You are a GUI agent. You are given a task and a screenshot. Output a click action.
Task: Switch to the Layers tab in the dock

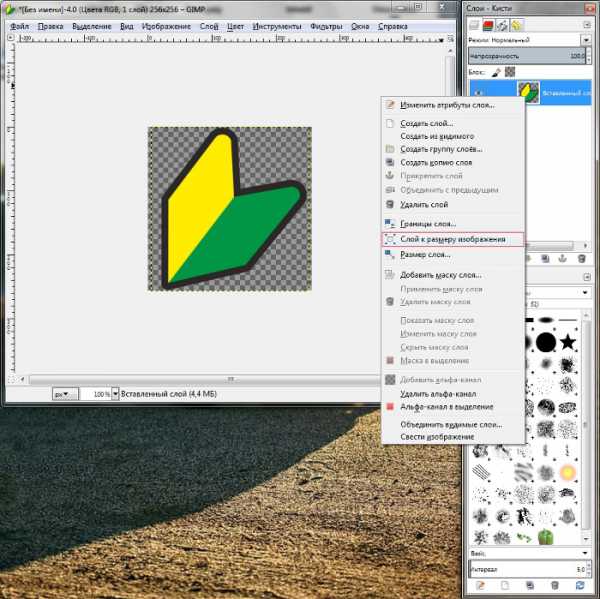[474, 25]
